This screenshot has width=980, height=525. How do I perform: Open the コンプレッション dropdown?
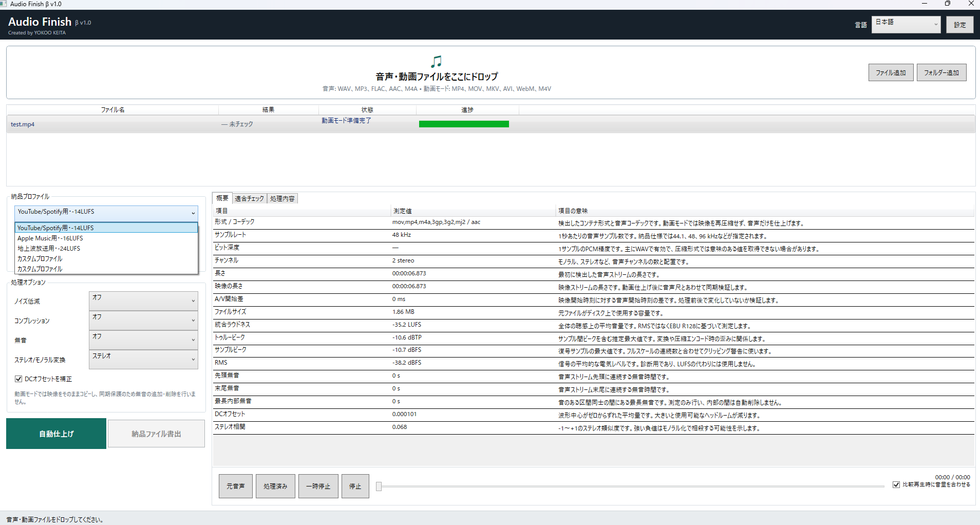143,321
